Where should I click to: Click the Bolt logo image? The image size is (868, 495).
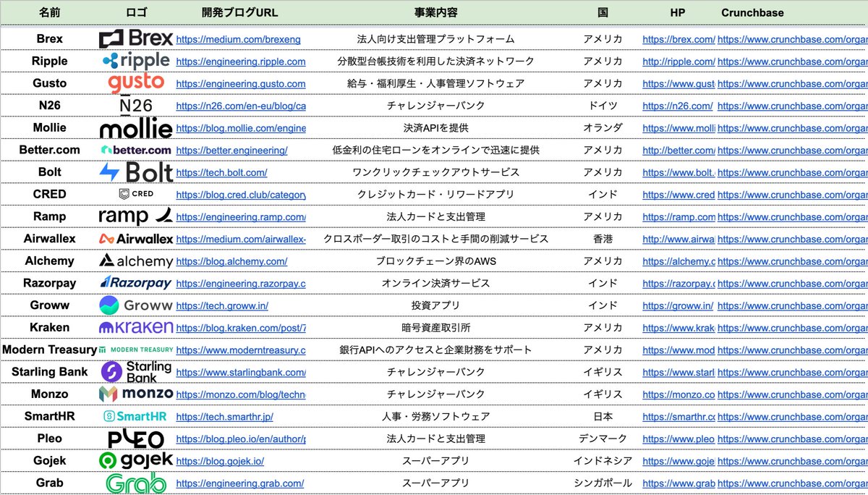coord(136,172)
